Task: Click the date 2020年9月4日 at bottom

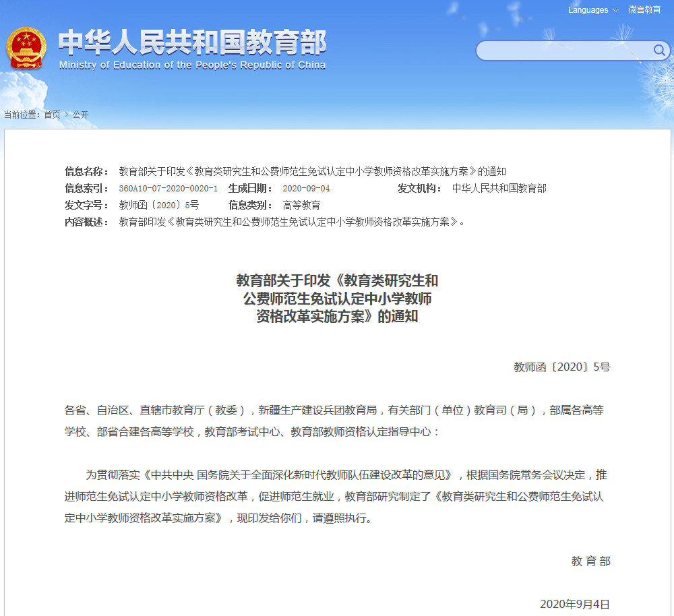Action: tap(575, 605)
